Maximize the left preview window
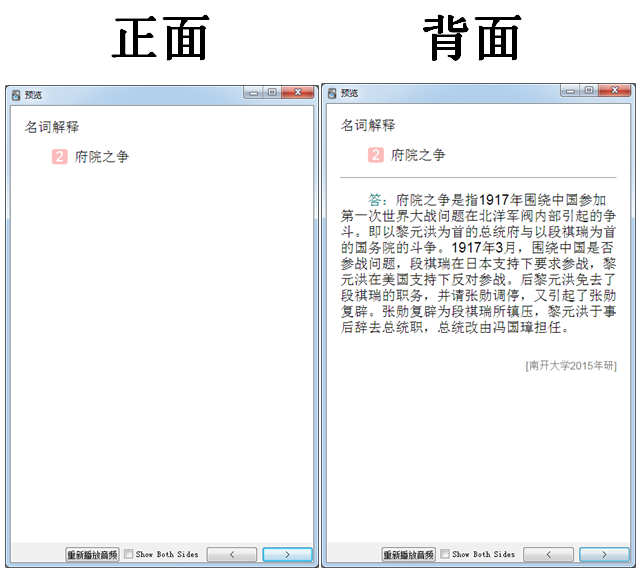The height and width of the screenshot is (575, 643). point(272,92)
